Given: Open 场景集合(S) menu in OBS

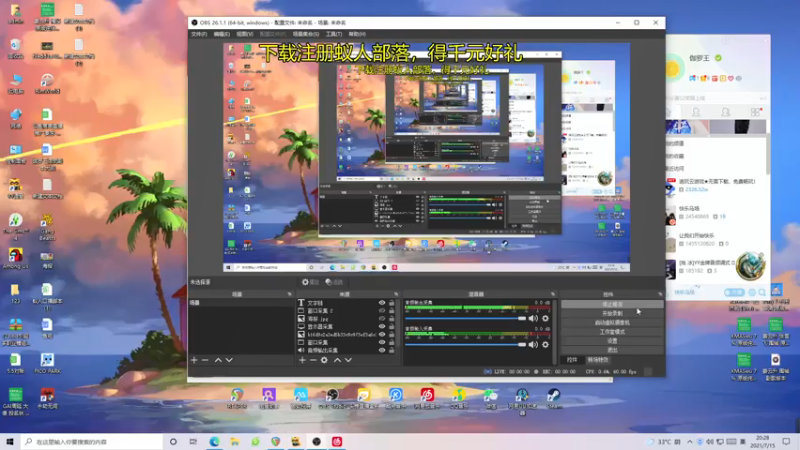Looking at the screenshot, I should (x=306, y=34).
